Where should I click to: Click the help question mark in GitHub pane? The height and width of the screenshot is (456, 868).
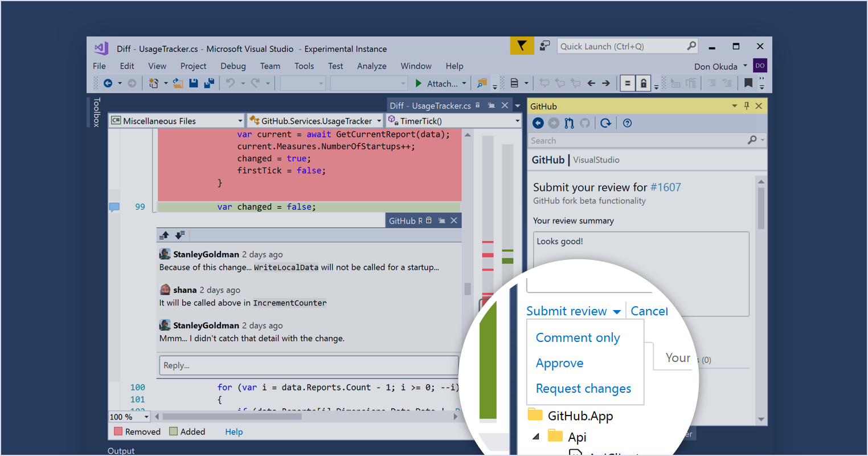[x=627, y=123]
